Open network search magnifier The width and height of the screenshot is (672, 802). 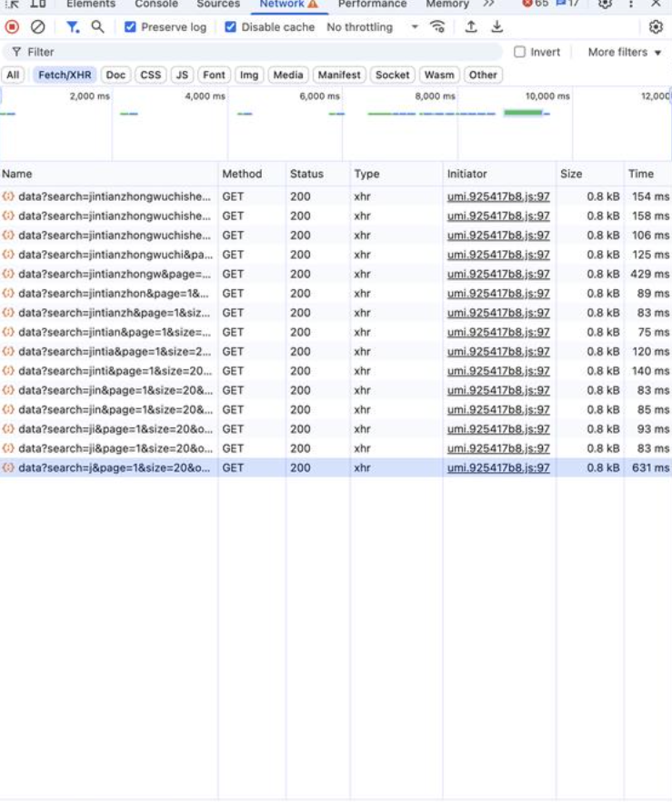tap(97, 27)
